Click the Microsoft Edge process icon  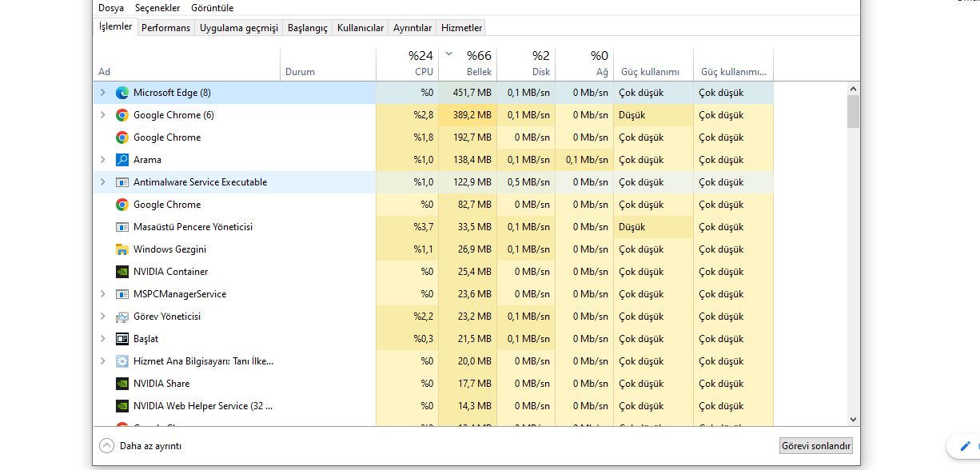coord(122,93)
